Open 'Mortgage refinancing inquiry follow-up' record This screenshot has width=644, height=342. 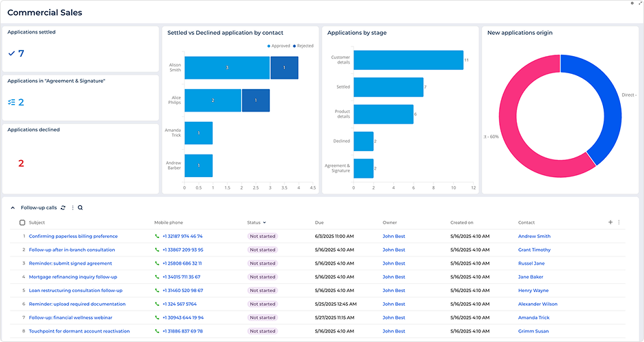pos(73,277)
